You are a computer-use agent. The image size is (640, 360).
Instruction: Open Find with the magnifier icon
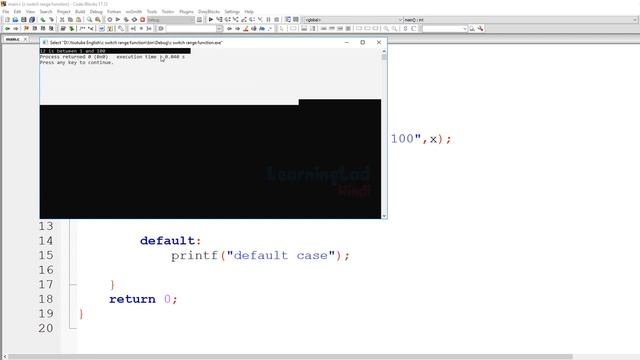(89, 20)
